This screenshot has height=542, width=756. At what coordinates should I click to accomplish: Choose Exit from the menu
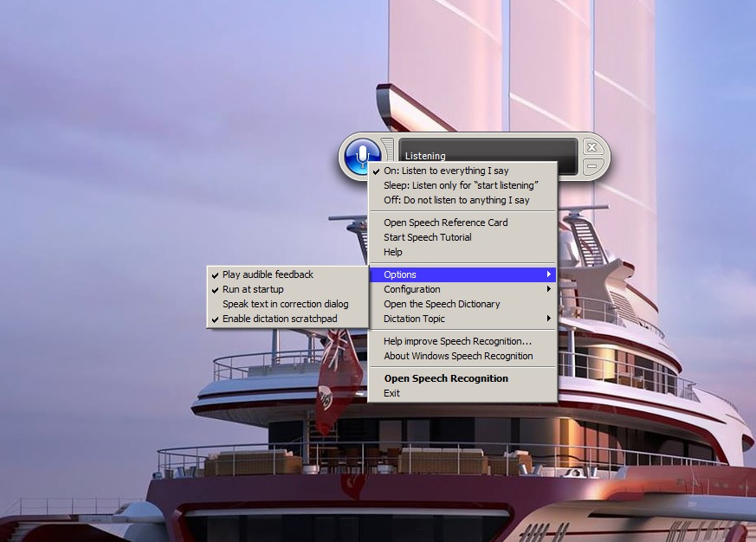click(x=462, y=393)
